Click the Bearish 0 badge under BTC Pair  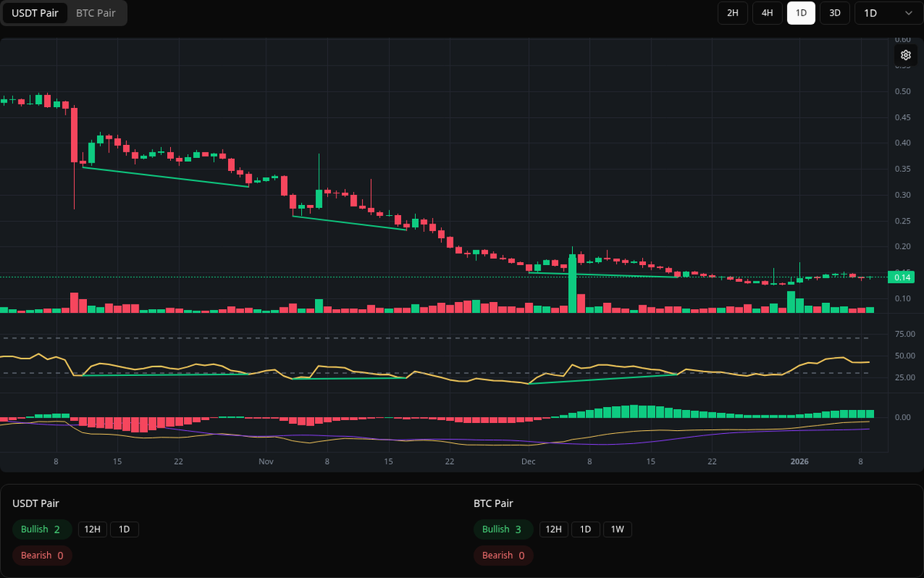pyautogui.click(x=503, y=555)
